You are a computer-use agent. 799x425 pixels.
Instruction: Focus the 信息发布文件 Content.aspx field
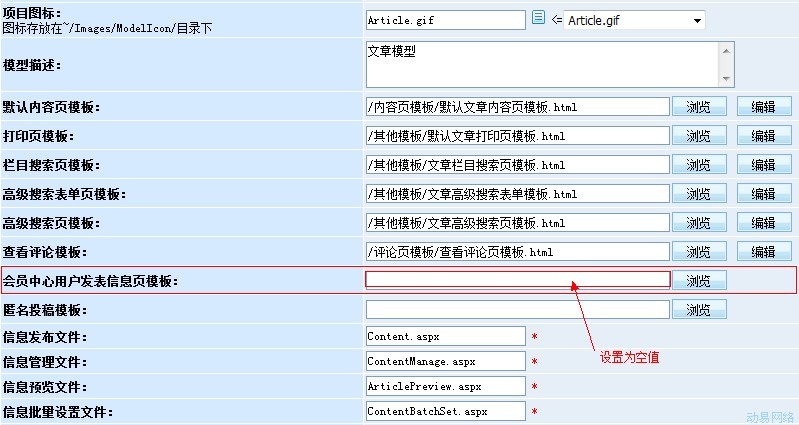coord(445,337)
